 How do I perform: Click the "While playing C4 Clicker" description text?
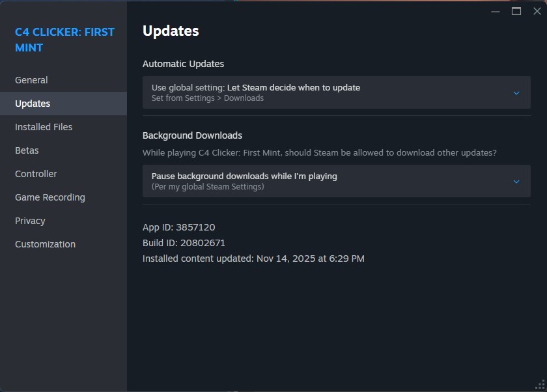[x=319, y=153]
